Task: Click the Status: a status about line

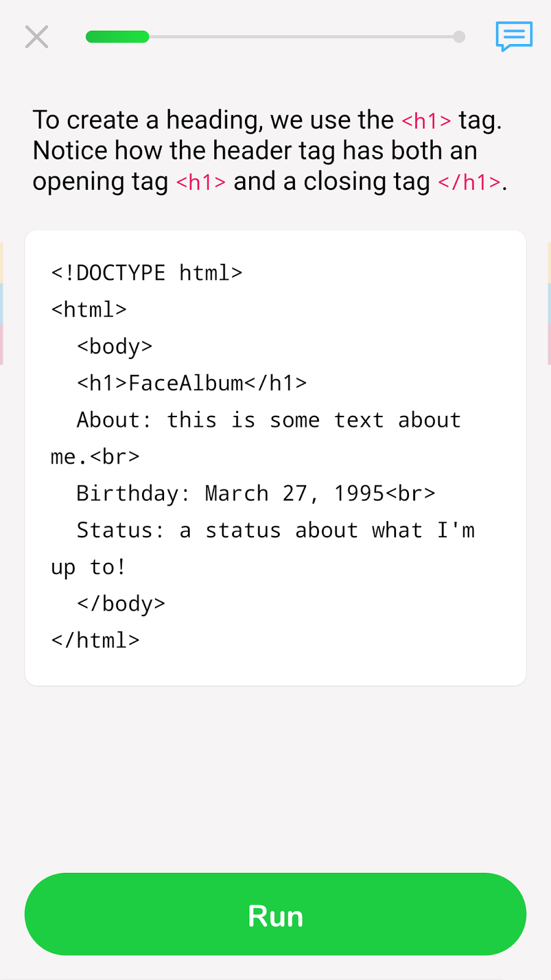Action: click(x=275, y=530)
